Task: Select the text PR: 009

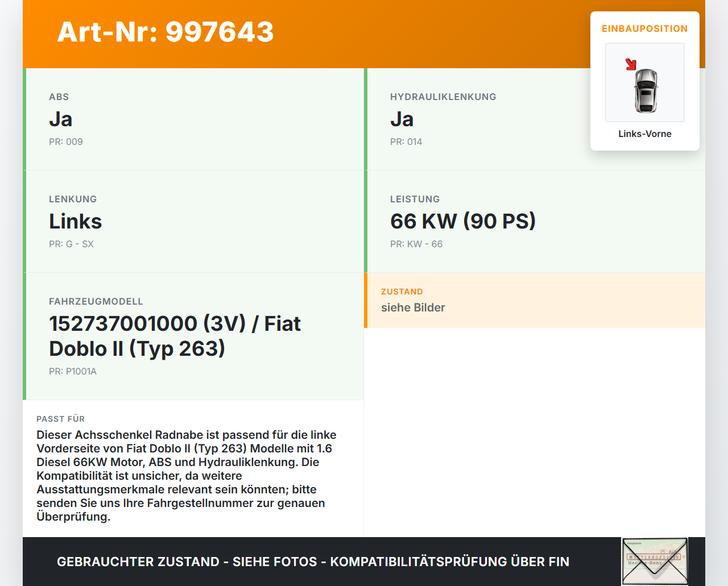Action: (66, 142)
